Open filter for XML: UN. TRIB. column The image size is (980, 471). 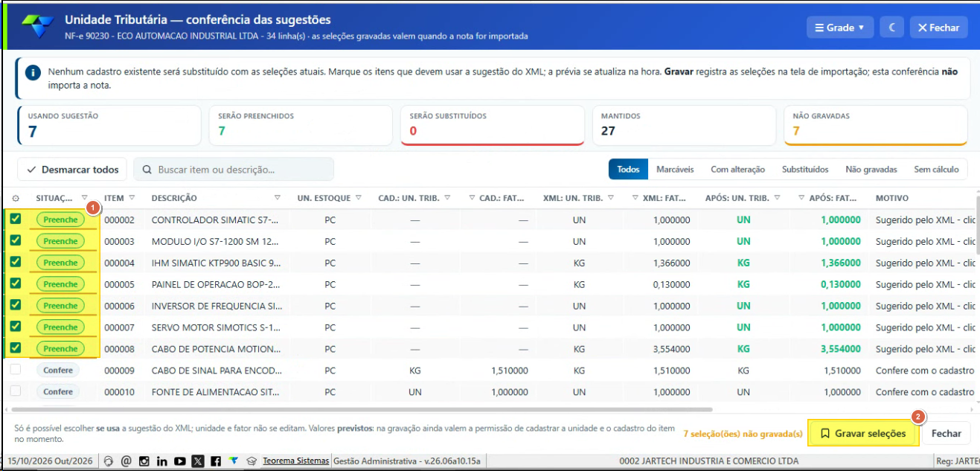point(610,198)
